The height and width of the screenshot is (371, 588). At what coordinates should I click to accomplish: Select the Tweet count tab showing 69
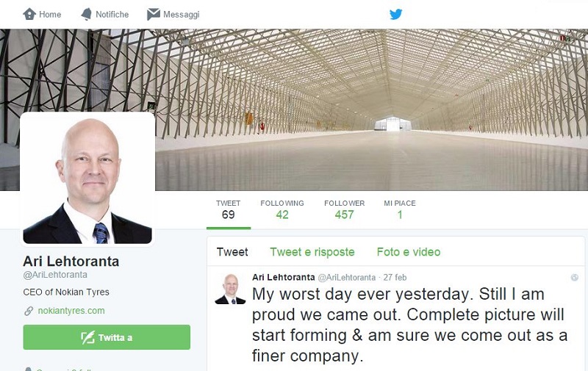coord(228,210)
